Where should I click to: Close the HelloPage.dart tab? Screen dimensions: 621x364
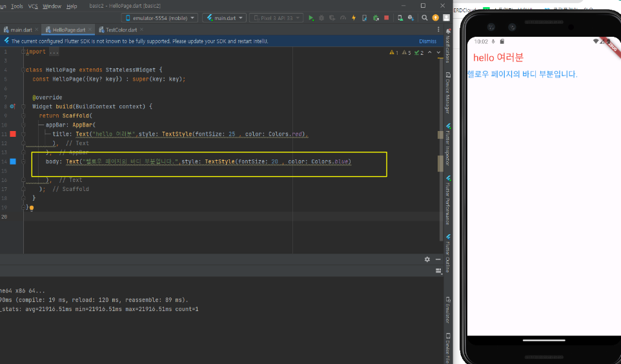[x=90, y=30]
